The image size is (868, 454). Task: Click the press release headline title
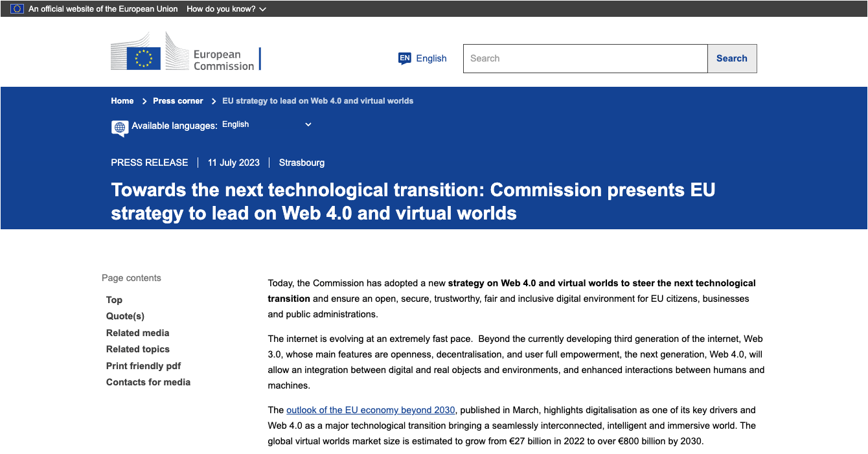413,201
